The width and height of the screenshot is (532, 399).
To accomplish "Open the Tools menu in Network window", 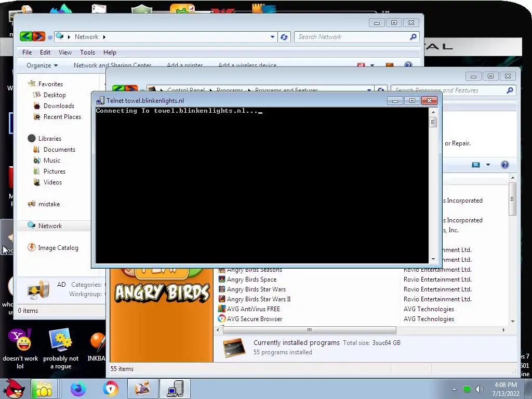I will pos(87,52).
